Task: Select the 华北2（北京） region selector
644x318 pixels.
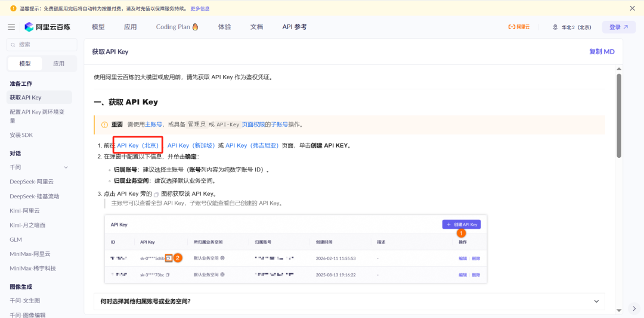Action: [x=572, y=27]
